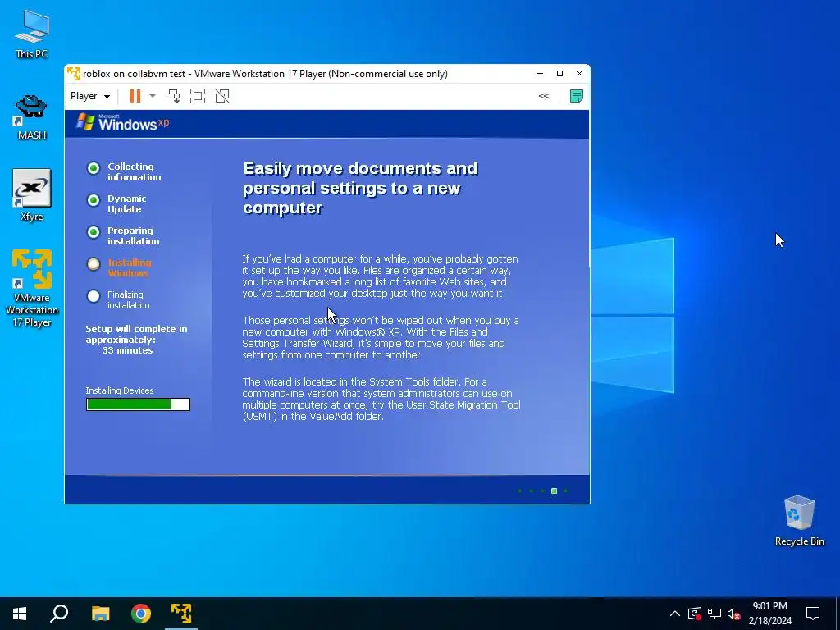Open taskbar Search
840x630 pixels.
click(x=59, y=614)
